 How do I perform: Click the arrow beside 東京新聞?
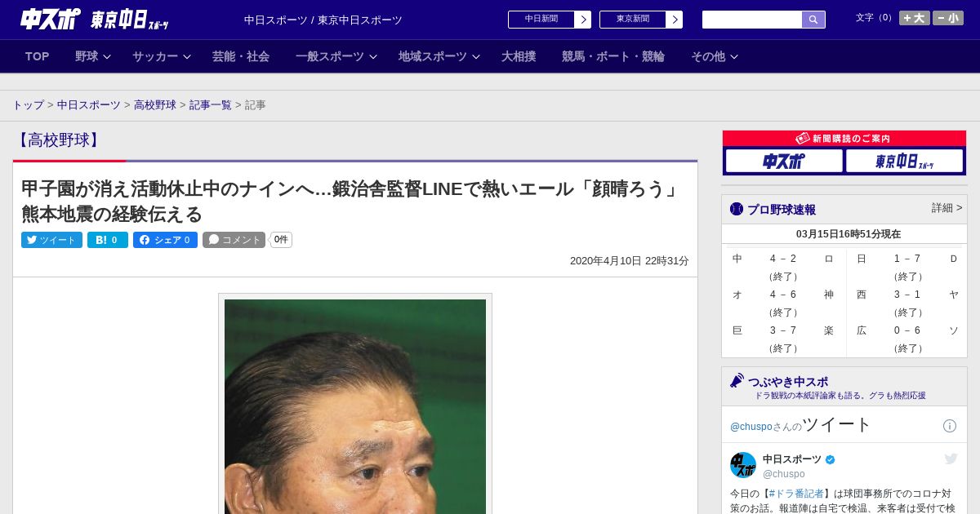(675, 20)
